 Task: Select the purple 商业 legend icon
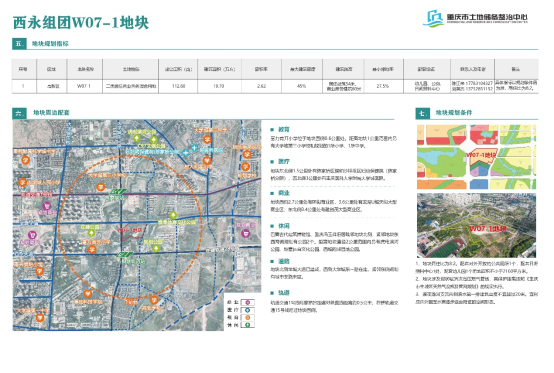248,302
